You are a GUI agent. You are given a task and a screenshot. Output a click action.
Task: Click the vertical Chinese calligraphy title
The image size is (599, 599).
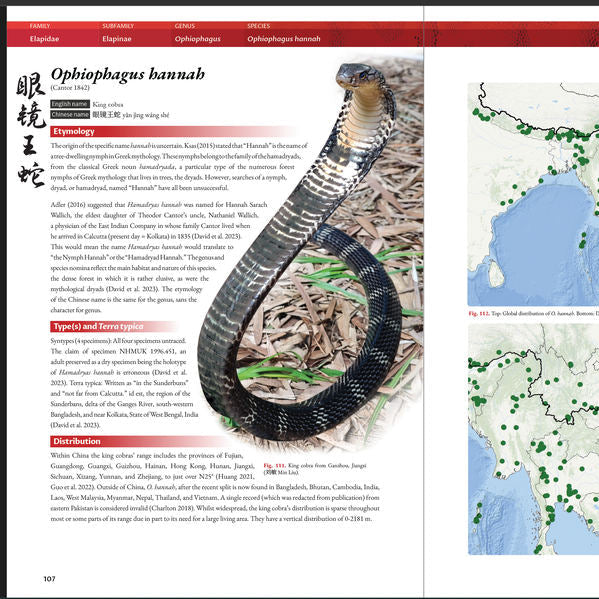pyautogui.click(x=31, y=130)
